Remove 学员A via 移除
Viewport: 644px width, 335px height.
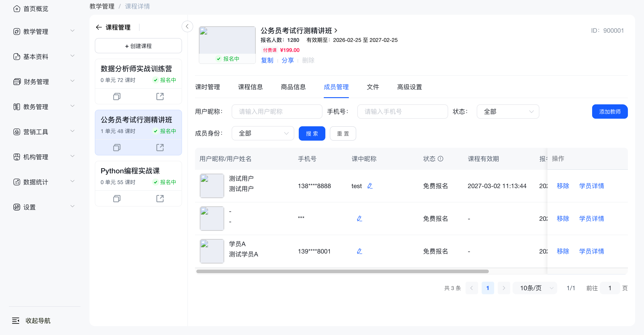click(563, 251)
